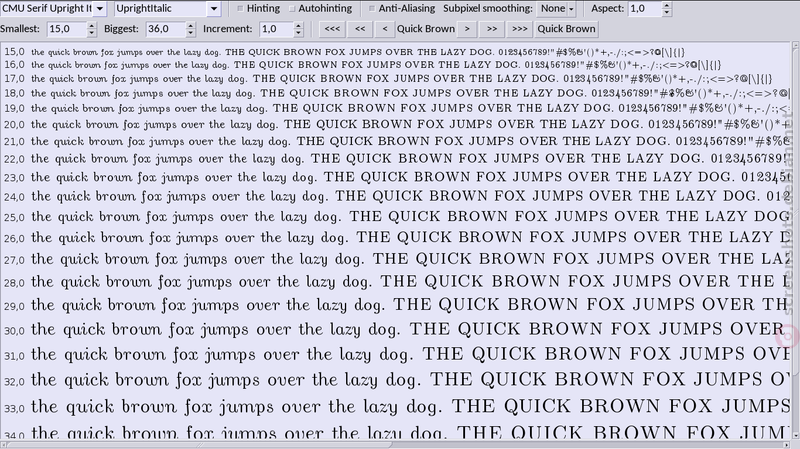
Task: Click the Quick Brown label between the arrow buttons
Action: (426, 29)
